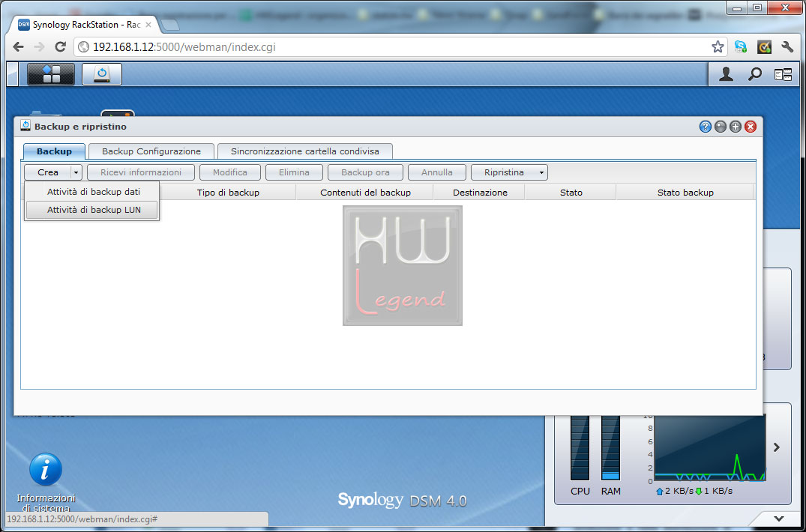Expand the Crea dropdown arrow

(76, 172)
